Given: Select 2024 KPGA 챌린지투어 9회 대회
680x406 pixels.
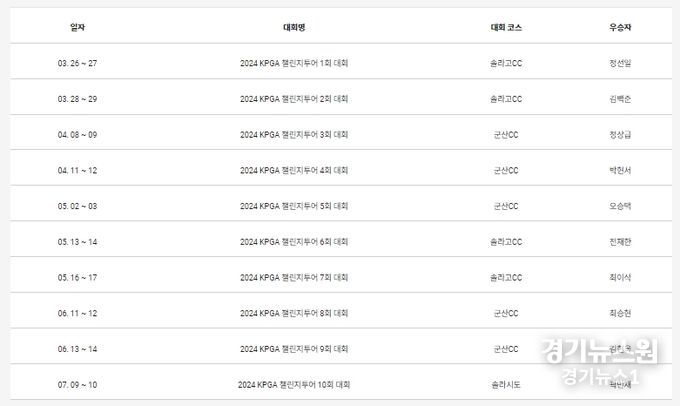Looking at the screenshot, I should pos(294,349).
